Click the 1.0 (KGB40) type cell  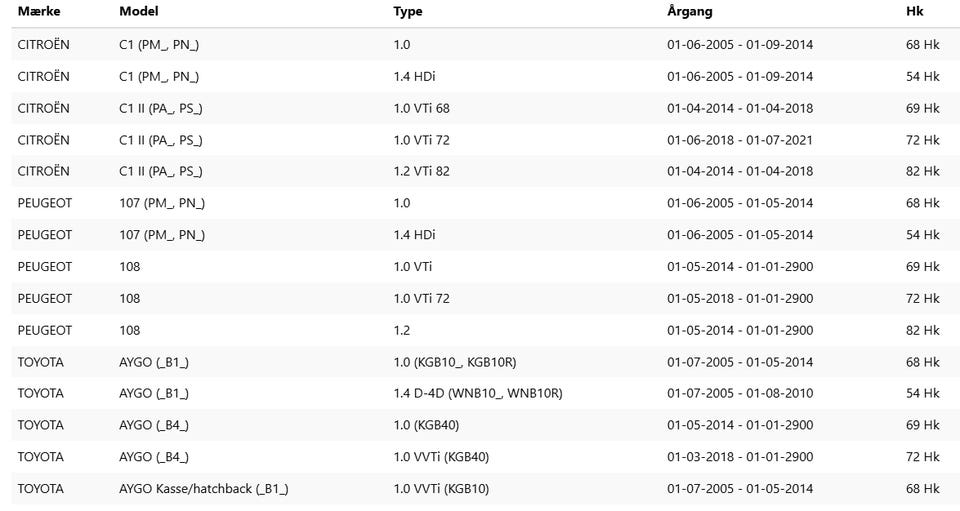(x=426, y=425)
